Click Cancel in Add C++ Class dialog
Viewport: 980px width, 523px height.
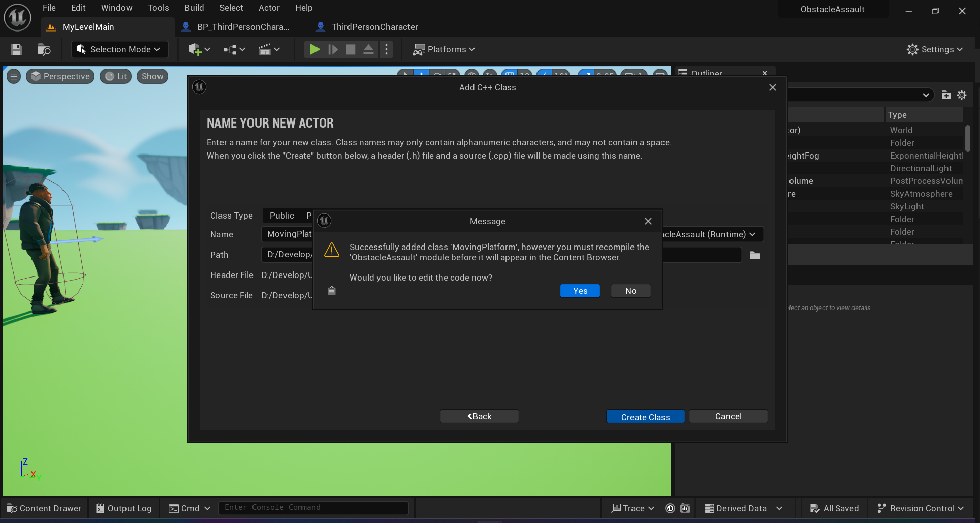728,416
